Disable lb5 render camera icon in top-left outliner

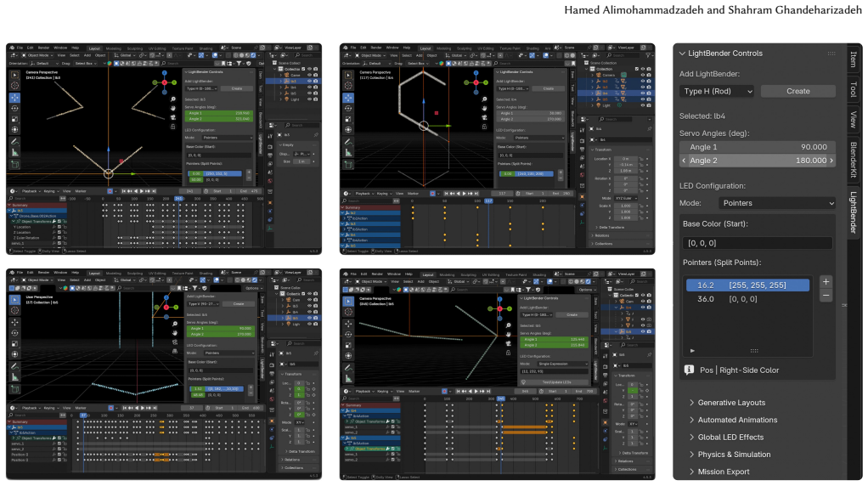[316, 93]
